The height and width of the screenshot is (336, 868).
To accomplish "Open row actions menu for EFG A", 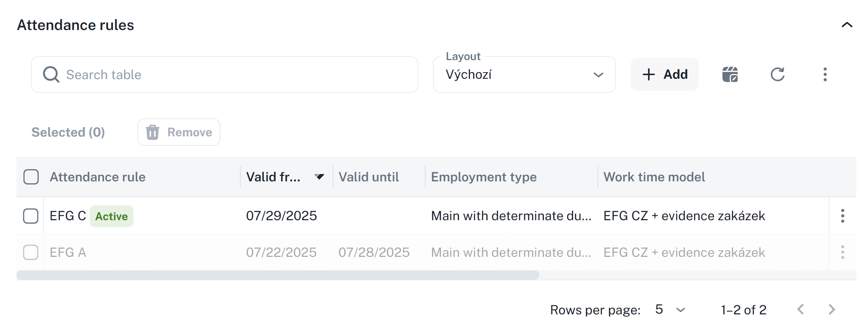I will (842, 252).
